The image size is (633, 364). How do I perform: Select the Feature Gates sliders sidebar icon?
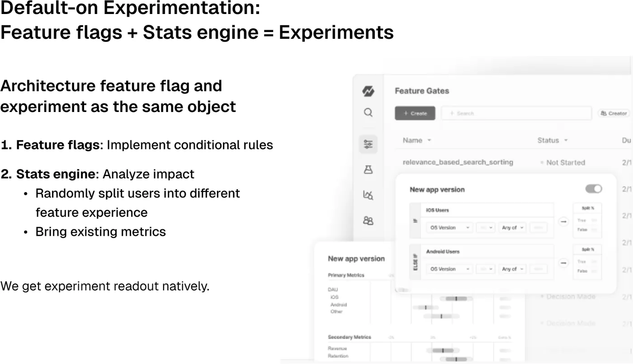(x=368, y=144)
